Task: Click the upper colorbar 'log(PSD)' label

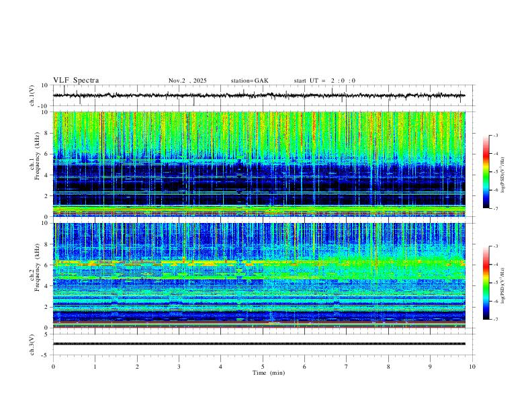Action: point(503,175)
